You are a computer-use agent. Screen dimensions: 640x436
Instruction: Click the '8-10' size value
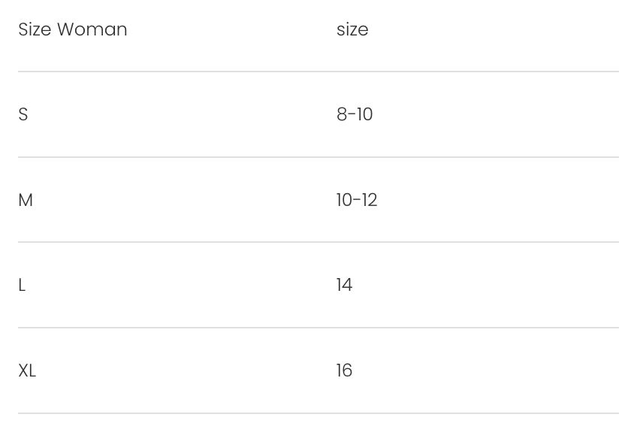[x=354, y=115]
